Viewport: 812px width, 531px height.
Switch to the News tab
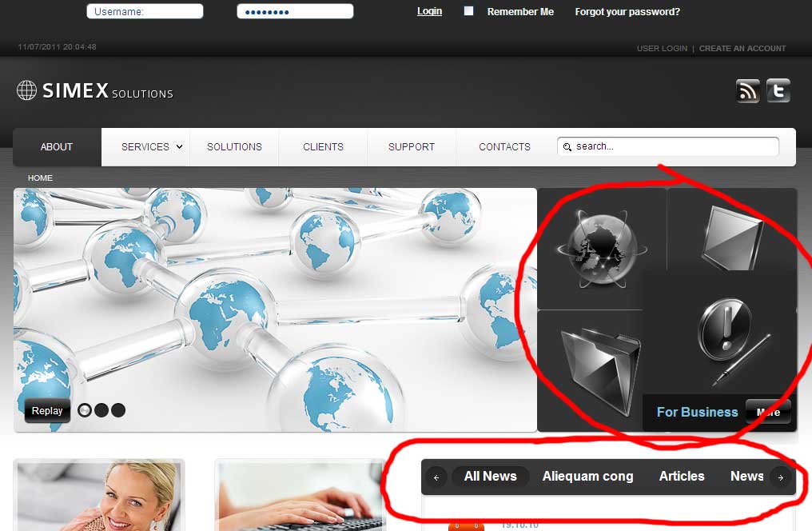point(746,476)
